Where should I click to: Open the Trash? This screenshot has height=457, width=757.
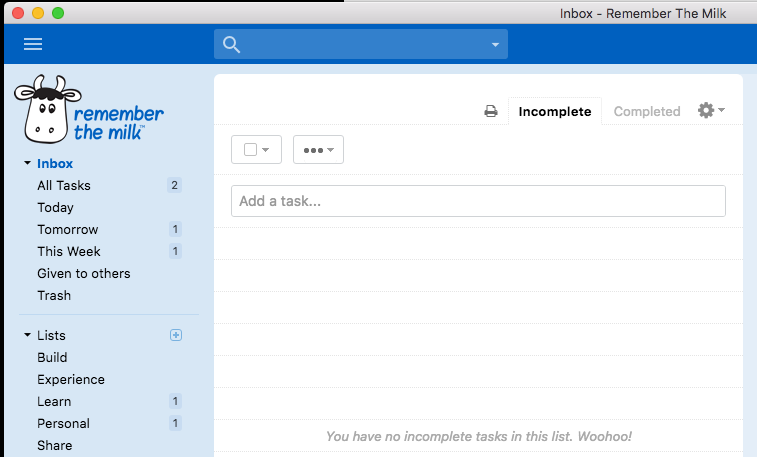[54, 295]
